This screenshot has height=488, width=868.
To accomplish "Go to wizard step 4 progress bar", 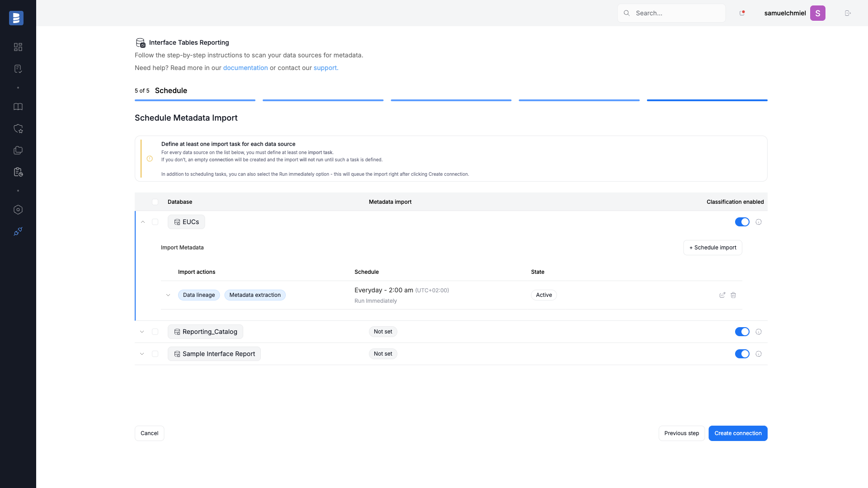I will click(579, 100).
